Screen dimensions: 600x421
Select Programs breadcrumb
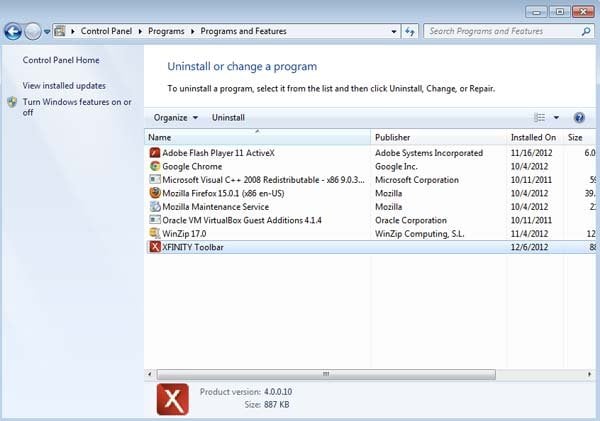pos(166,31)
